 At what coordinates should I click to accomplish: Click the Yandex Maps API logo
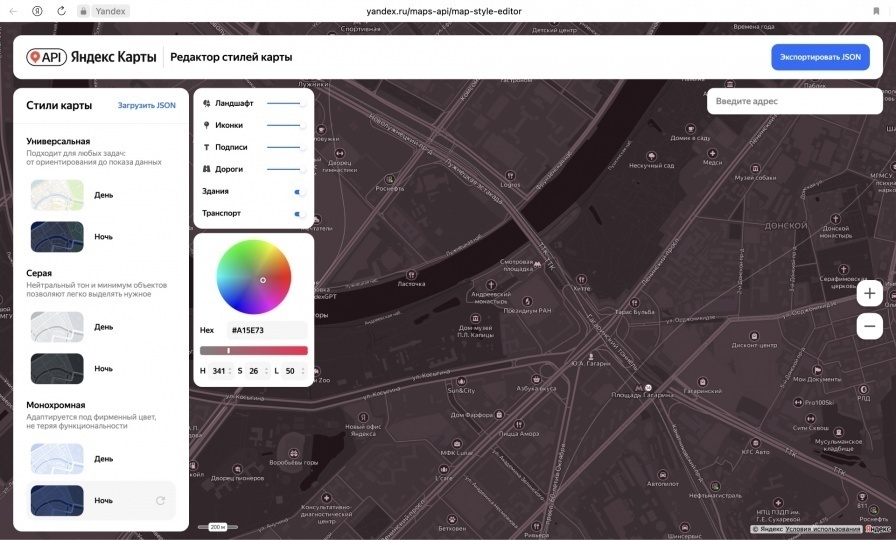(x=91, y=57)
